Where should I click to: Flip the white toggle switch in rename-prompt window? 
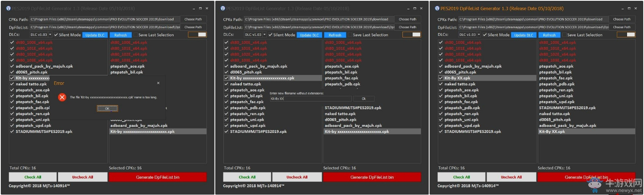411,35
